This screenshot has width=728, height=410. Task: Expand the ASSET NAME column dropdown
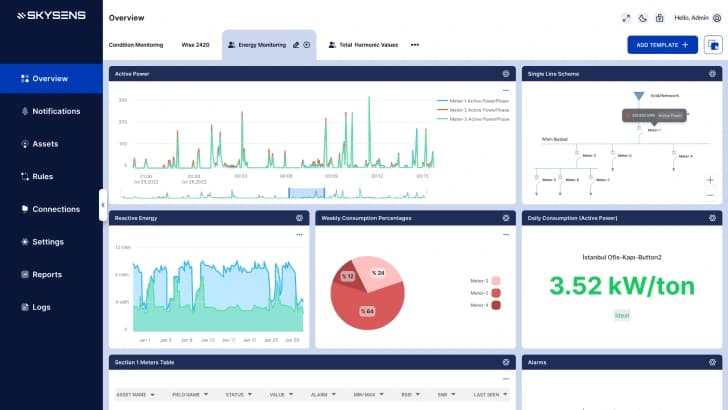(152, 394)
